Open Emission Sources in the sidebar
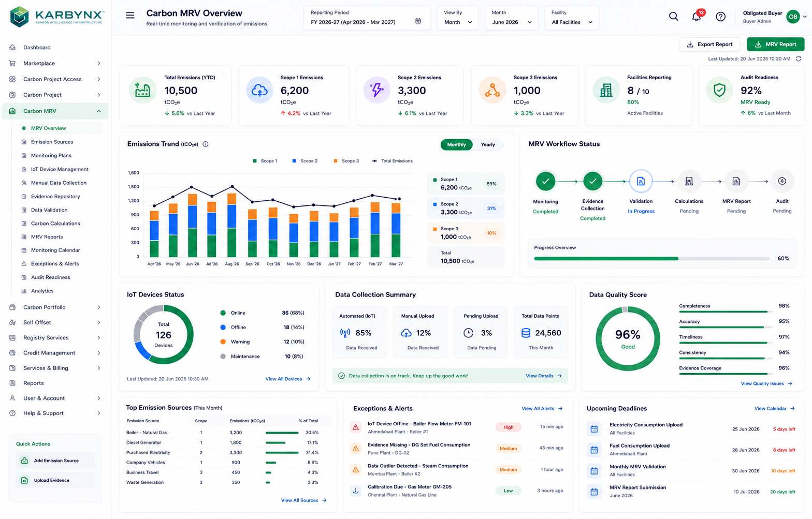The height and width of the screenshot is (519, 812). 52,142
